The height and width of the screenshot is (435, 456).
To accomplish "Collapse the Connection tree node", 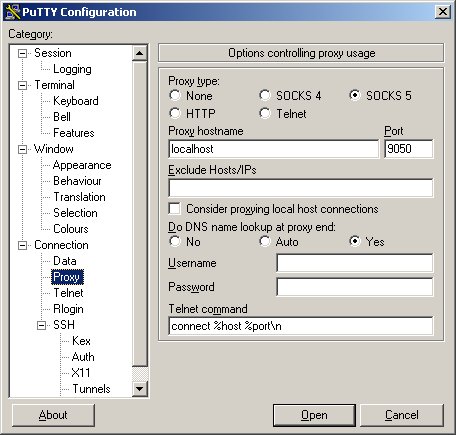I will click(22, 245).
